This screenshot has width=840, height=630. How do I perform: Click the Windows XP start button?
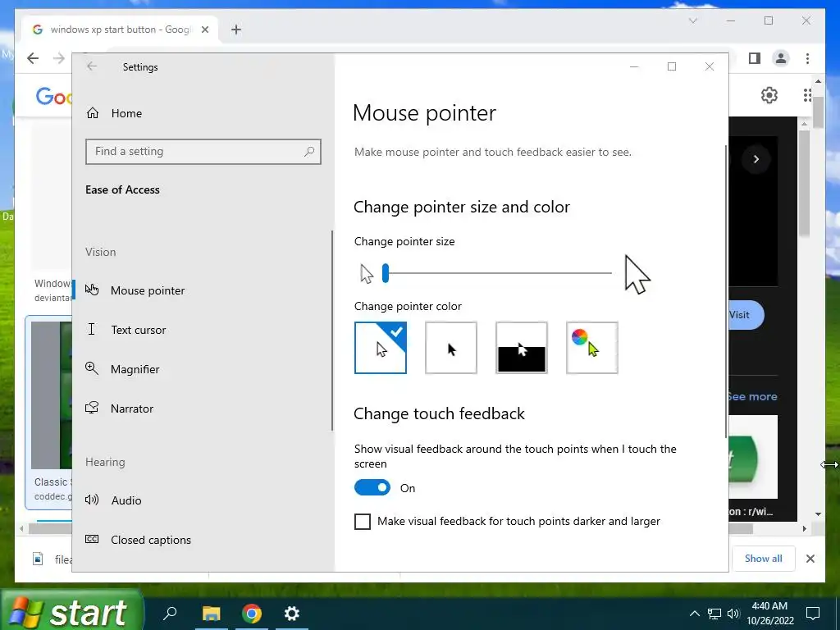click(72, 610)
